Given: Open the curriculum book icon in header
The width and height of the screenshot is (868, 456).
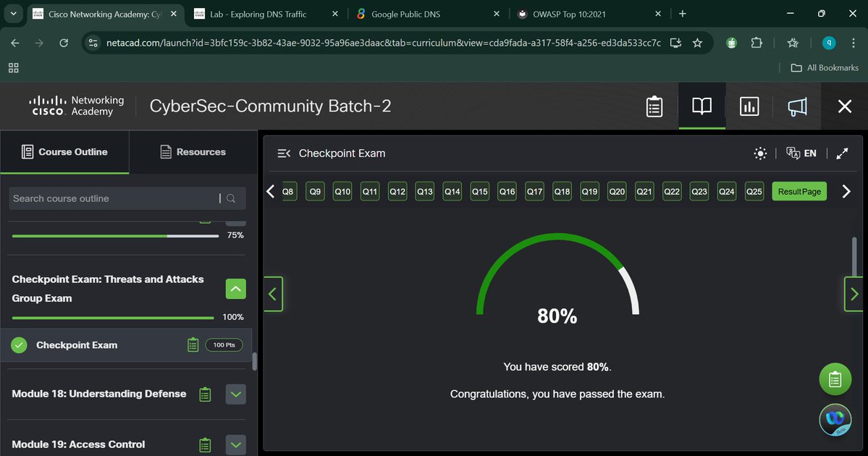Looking at the screenshot, I should point(702,106).
